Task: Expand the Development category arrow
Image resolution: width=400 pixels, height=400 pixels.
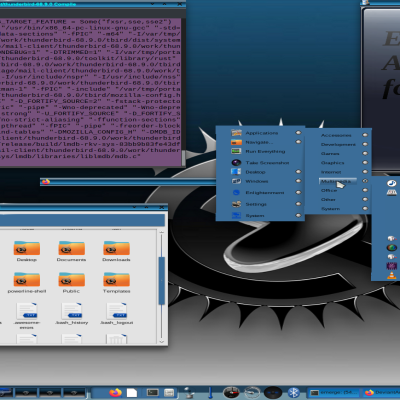Action: coord(365,144)
